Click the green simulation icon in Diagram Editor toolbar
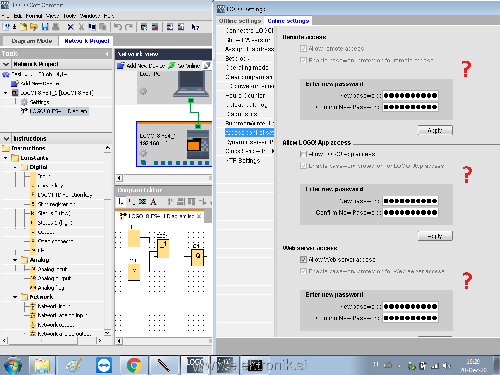 click(x=142, y=201)
